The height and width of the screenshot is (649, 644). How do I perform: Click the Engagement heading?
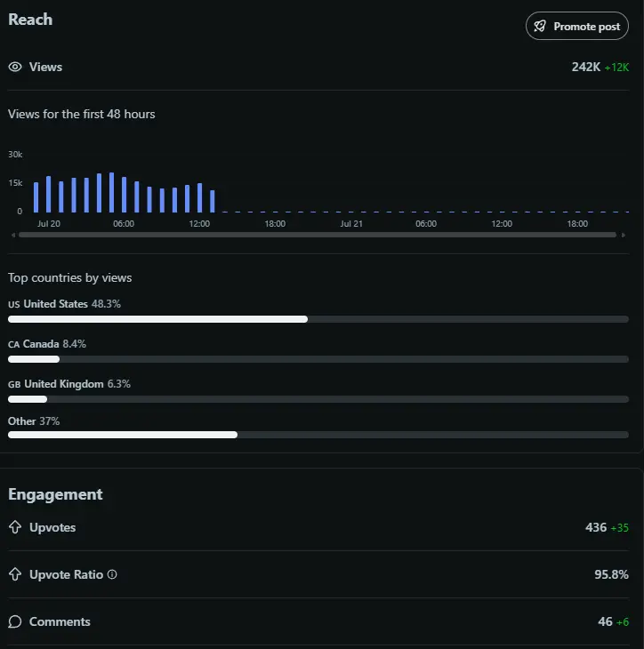pyautogui.click(x=55, y=494)
